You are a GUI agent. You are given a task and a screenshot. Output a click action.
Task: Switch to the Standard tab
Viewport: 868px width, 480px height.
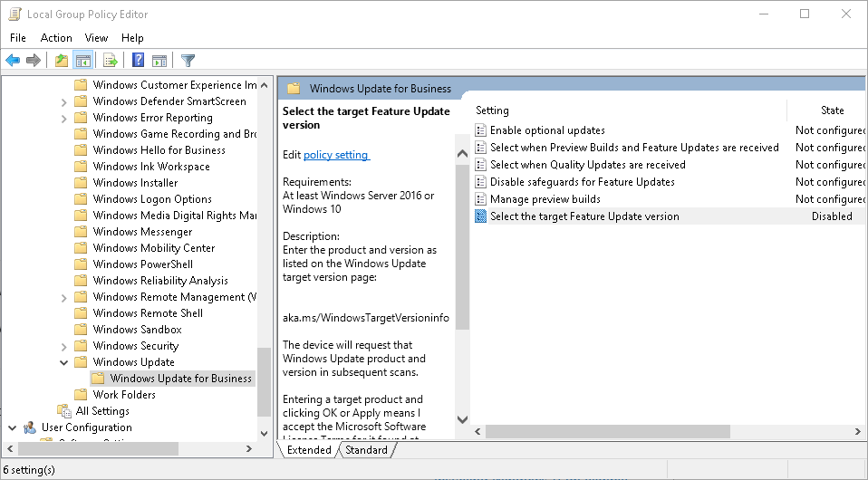pyautogui.click(x=366, y=449)
